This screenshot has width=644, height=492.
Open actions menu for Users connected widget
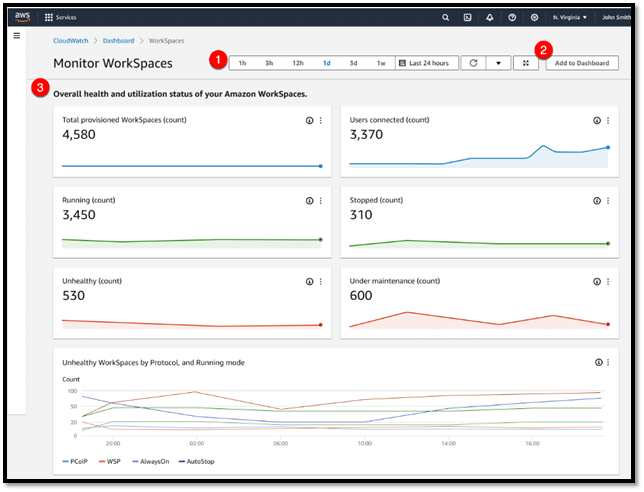(x=608, y=120)
